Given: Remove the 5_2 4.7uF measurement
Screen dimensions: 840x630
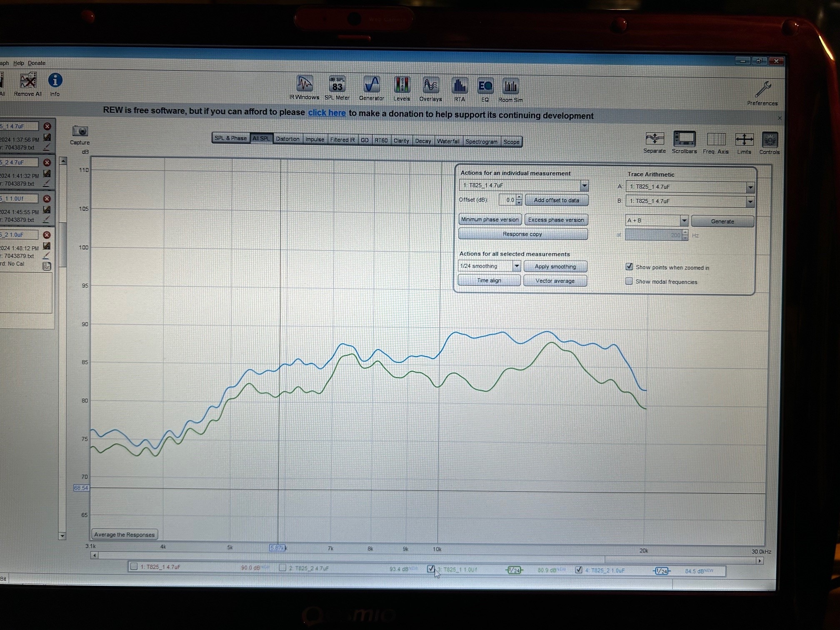Looking at the screenshot, I should [47, 162].
